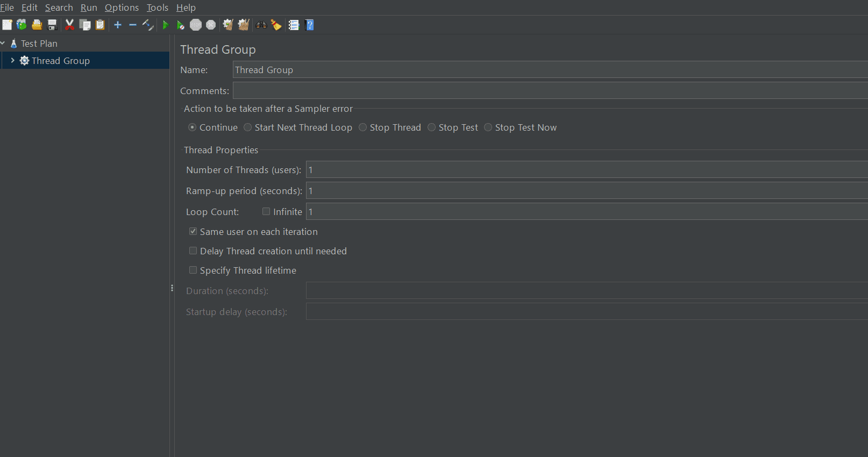The image size is (868, 457).
Task: Open Search with the binoculars icon
Action: pyautogui.click(x=261, y=25)
